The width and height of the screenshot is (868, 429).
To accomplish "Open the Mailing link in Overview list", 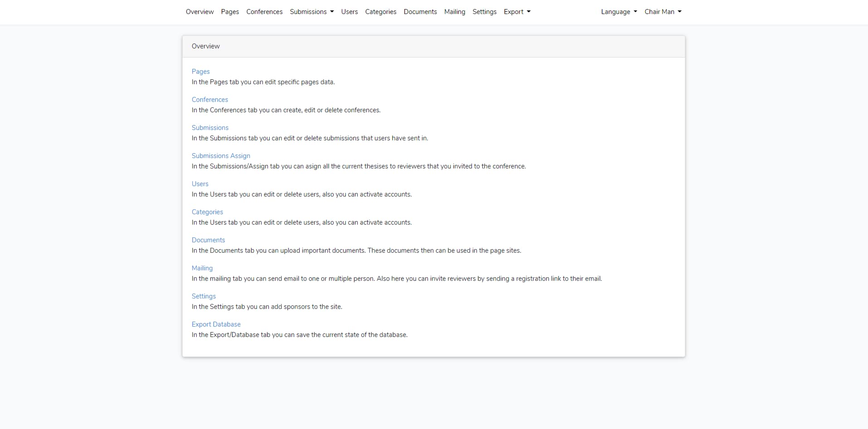I will tap(202, 268).
